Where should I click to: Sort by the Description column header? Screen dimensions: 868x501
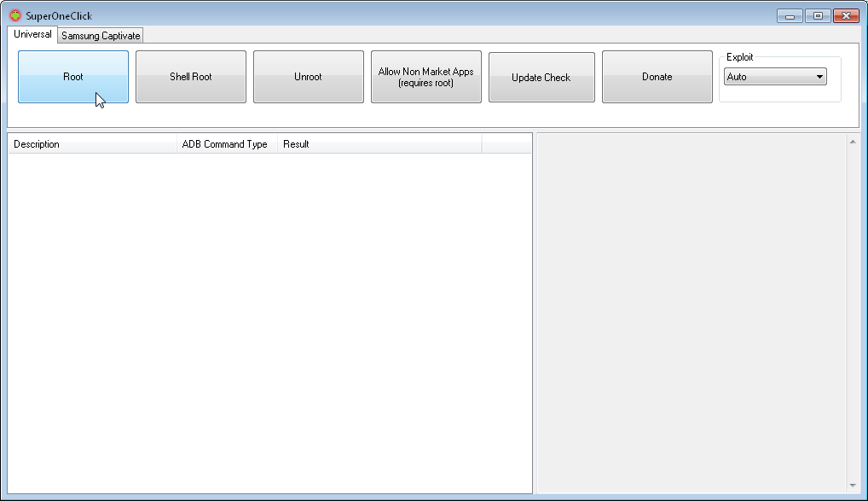[x=92, y=144]
